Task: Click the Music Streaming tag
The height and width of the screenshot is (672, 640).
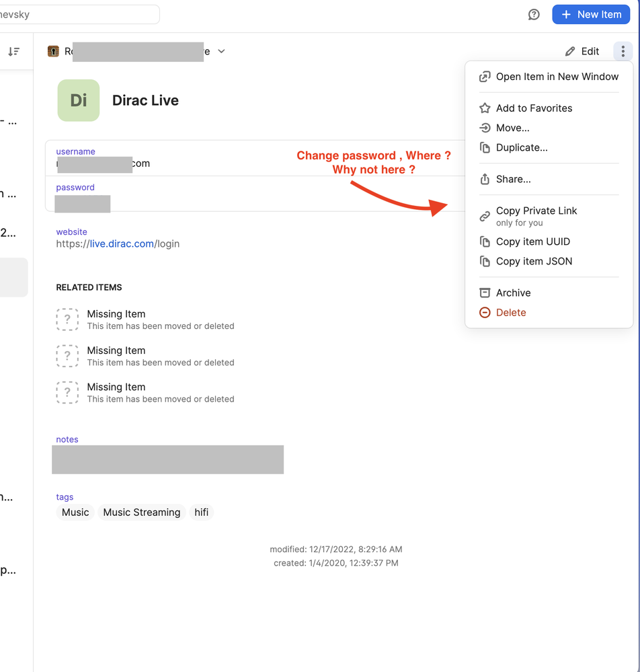Action: (142, 513)
